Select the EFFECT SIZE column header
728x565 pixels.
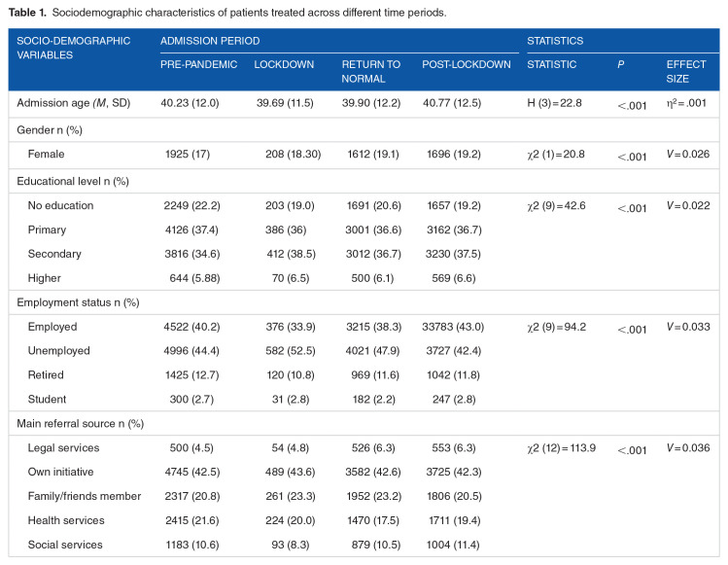pos(686,71)
